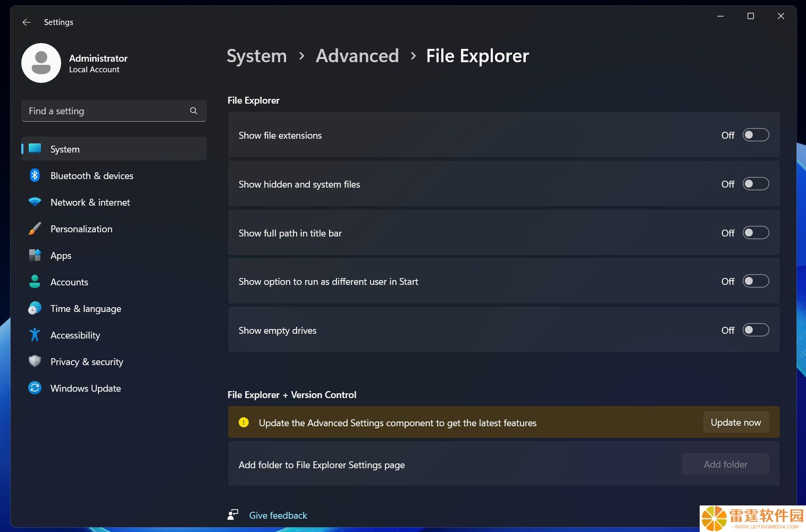806x532 pixels.
Task: Click the Apps icon in sidebar
Action: (x=35, y=255)
